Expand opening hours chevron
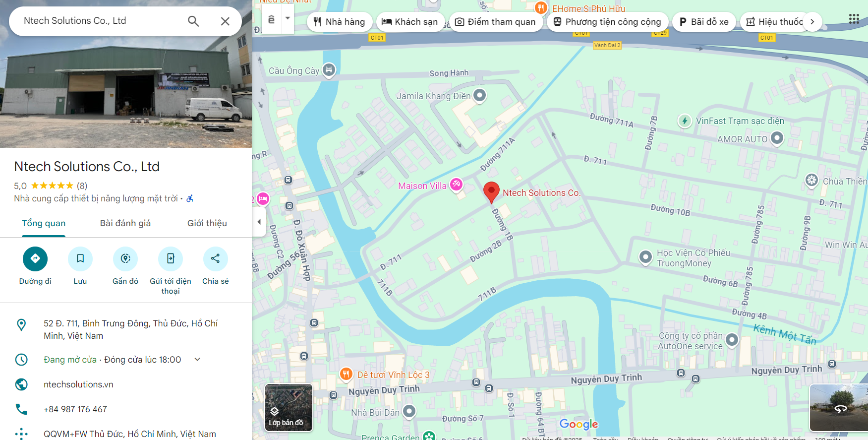 pos(197,359)
